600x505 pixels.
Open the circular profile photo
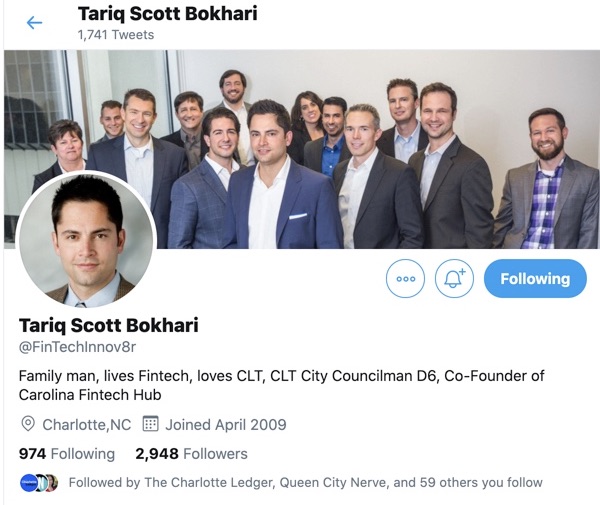pos(86,239)
